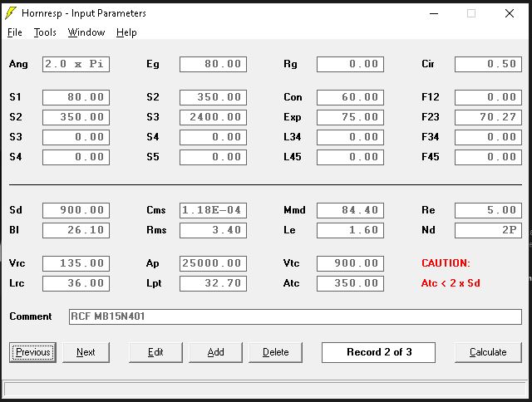Click the Rms field showing 3.40
Image resolution: width=532 pixels, height=402 pixels.
213,231
